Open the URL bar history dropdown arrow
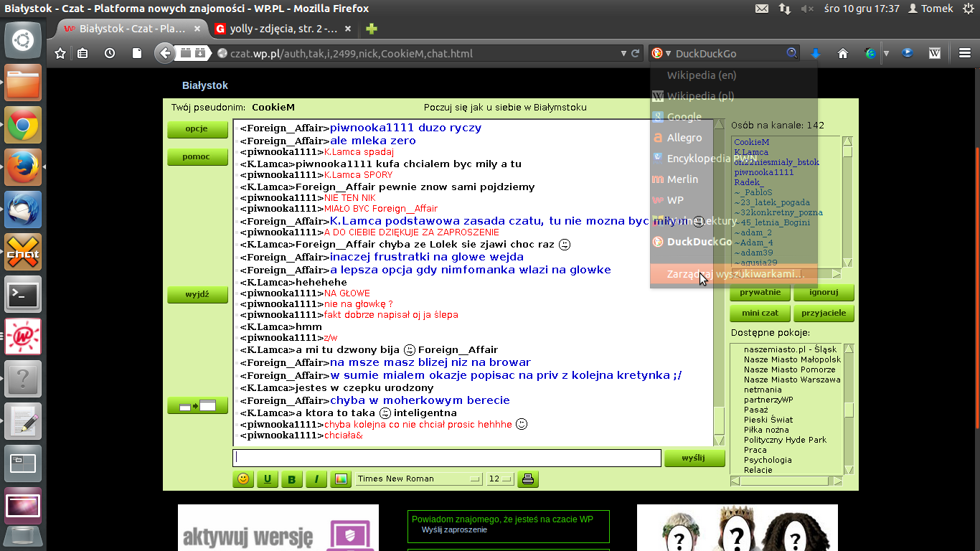The height and width of the screenshot is (551, 980). [623, 53]
